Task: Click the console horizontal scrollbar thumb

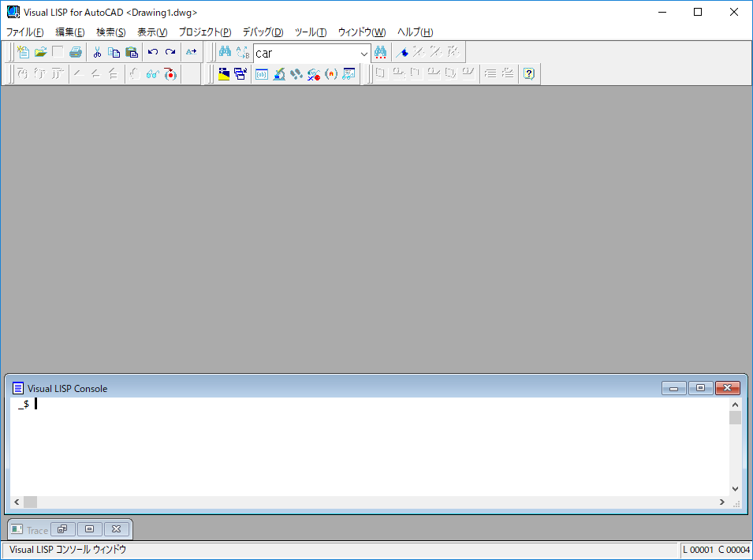Action: [30, 502]
